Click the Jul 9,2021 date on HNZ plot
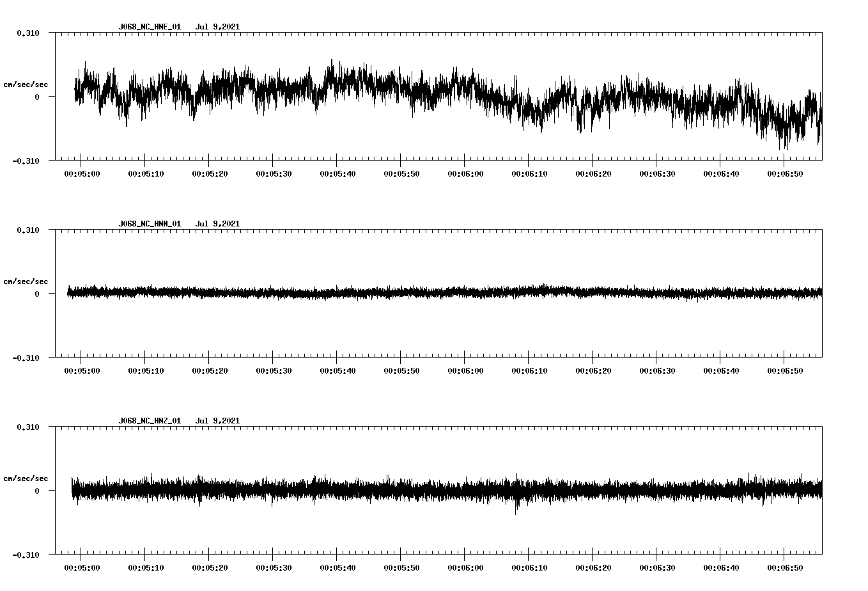868x591 pixels. pos(217,421)
